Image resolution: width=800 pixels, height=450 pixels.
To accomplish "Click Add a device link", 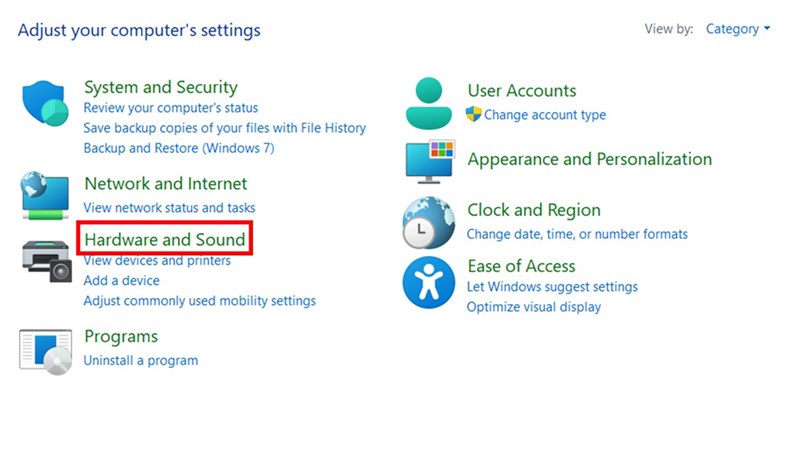I will click(x=121, y=281).
